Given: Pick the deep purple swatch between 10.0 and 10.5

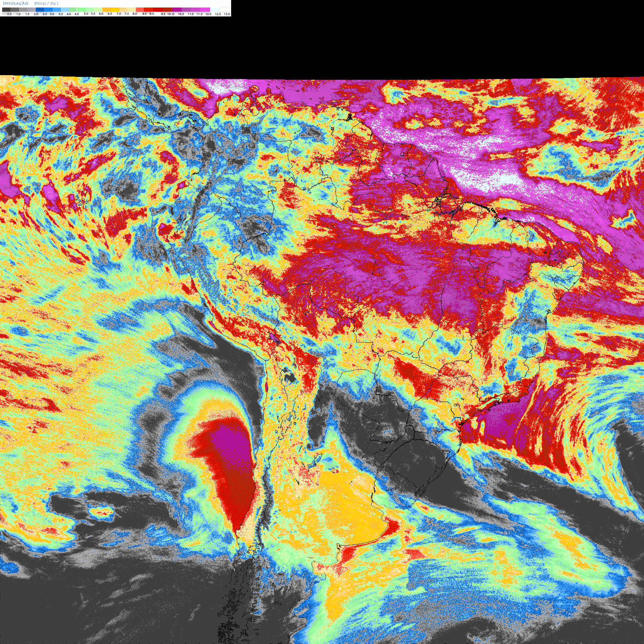Looking at the screenshot, I should click(x=177, y=10).
